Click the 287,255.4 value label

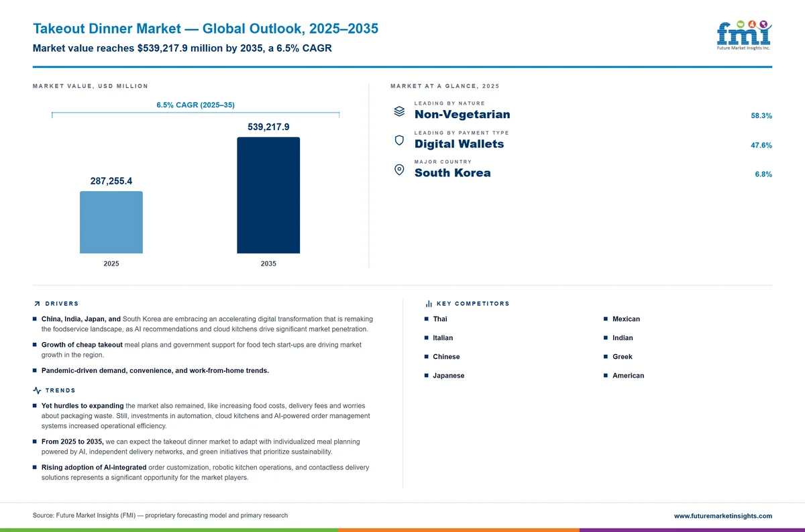[x=111, y=181]
